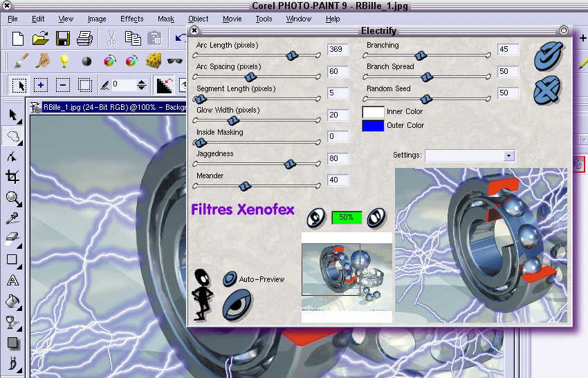Viewport: 588px width, 378px height.
Task: Click the sunglasses icon
Action: click(x=175, y=61)
